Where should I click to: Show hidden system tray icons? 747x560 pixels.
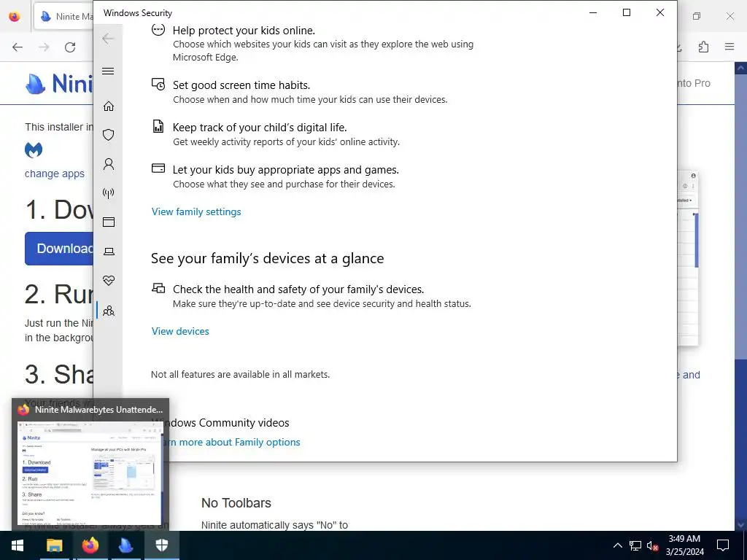(x=617, y=545)
